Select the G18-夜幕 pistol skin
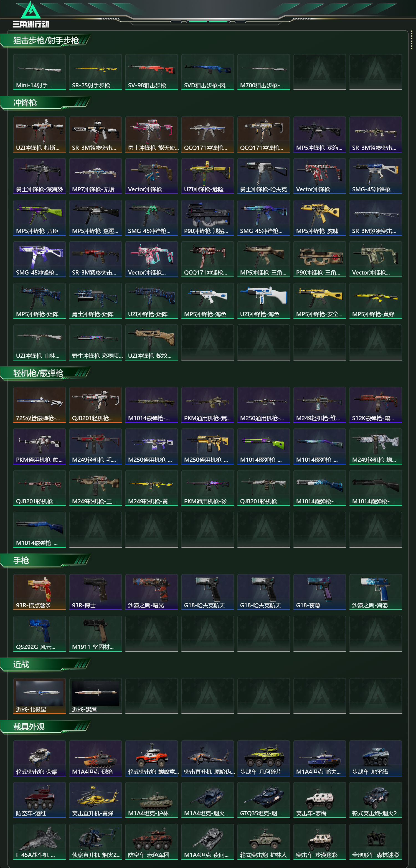 coord(319,592)
